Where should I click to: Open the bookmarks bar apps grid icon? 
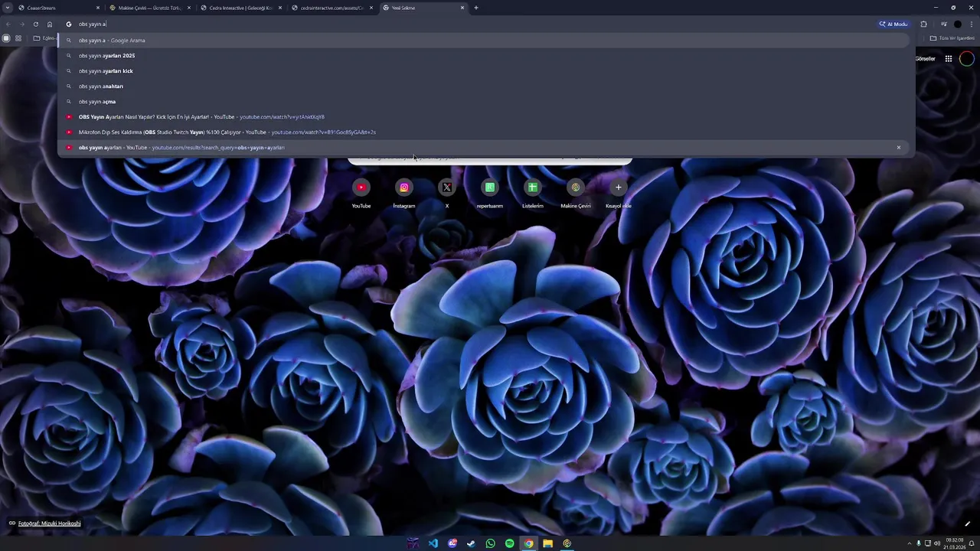click(x=18, y=38)
